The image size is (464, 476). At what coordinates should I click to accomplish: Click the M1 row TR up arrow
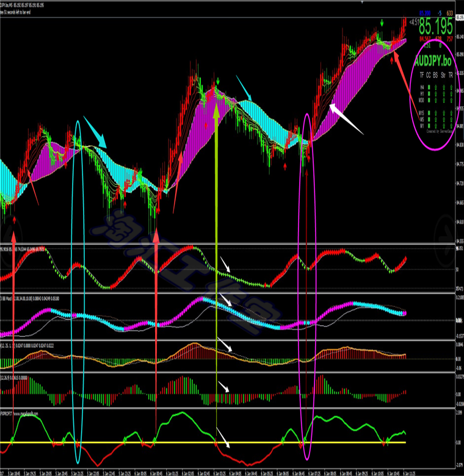451,126
